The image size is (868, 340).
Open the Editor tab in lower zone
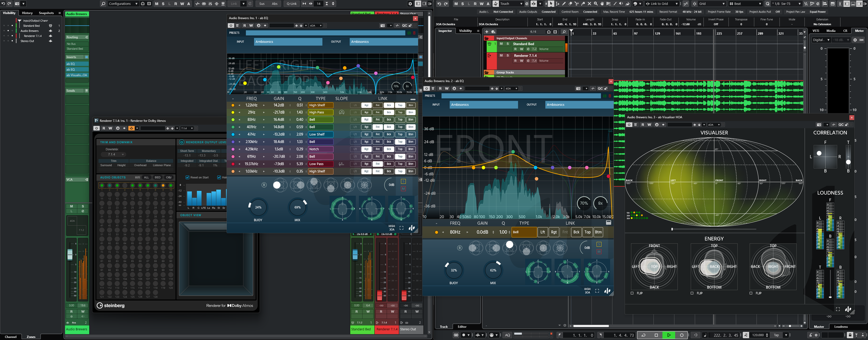[462, 326]
